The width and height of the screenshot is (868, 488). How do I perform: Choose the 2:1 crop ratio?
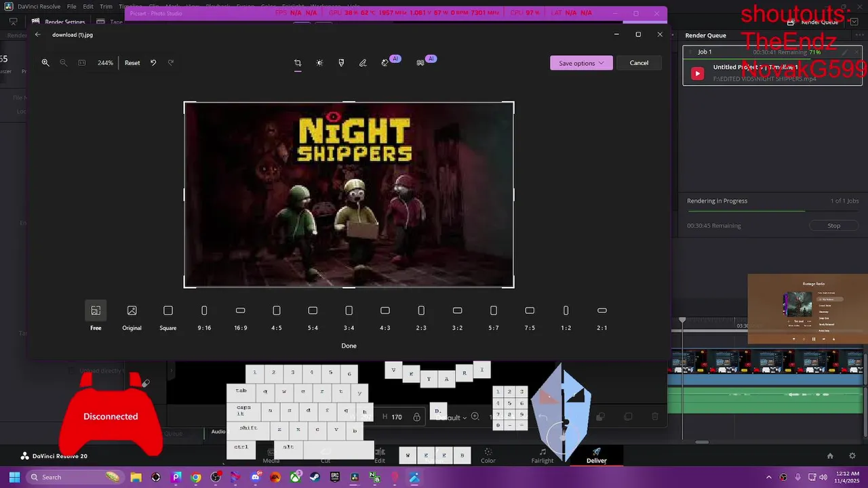602,317
